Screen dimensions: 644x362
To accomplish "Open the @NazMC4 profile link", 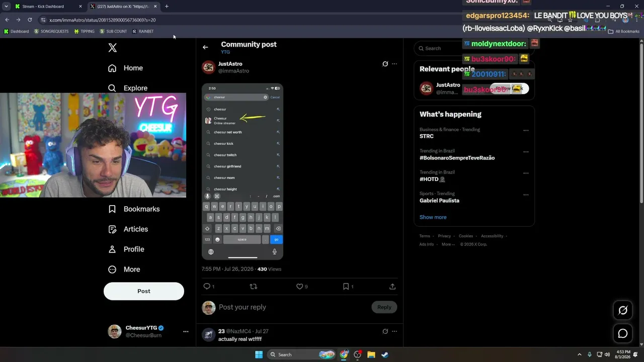I will (238, 332).
